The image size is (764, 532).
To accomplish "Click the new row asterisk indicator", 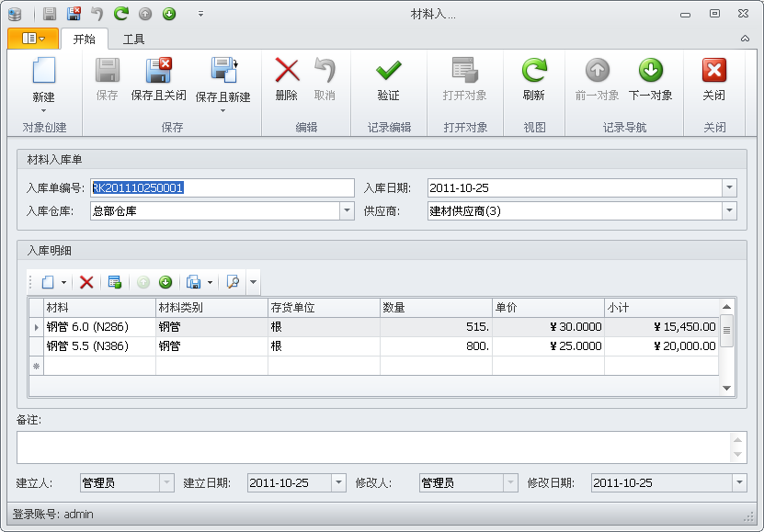I will pyautogui.click(x=36, y=366).
